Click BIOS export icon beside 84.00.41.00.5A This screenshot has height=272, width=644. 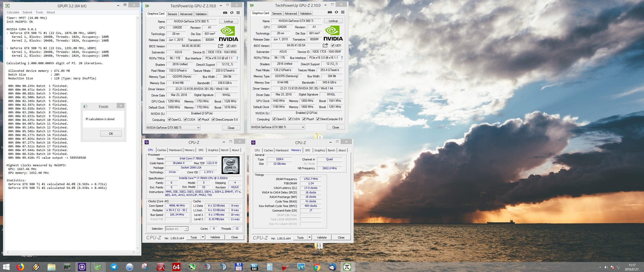click(x=325, y=45)
